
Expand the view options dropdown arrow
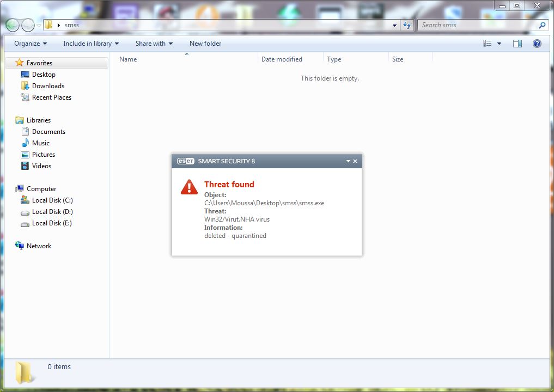coord(499,44)
